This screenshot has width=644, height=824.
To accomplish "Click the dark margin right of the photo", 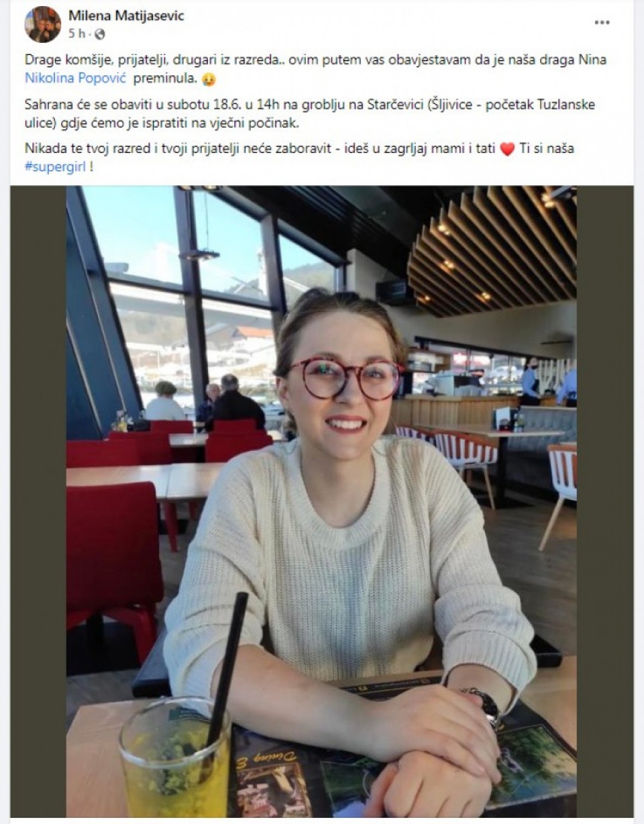I will click(x=604, y=501).
